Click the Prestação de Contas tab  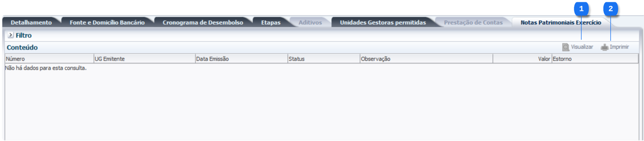(x=473, y=22)
